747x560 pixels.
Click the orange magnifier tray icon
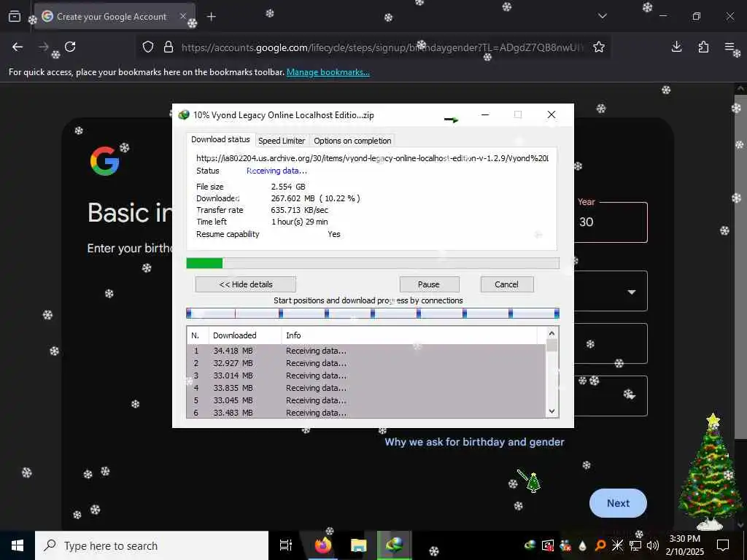point(600,545)
